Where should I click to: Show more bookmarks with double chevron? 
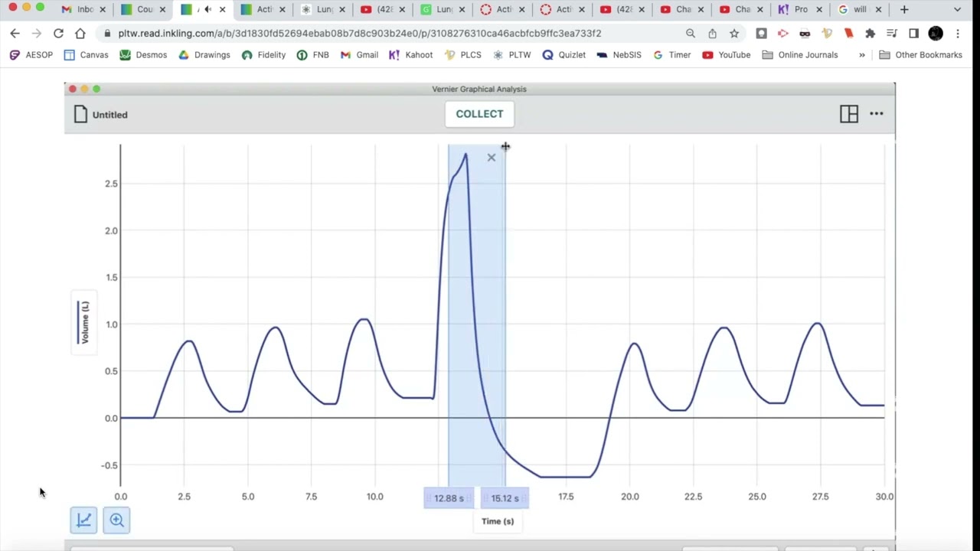pyautogui.click(x=862, y=55)
